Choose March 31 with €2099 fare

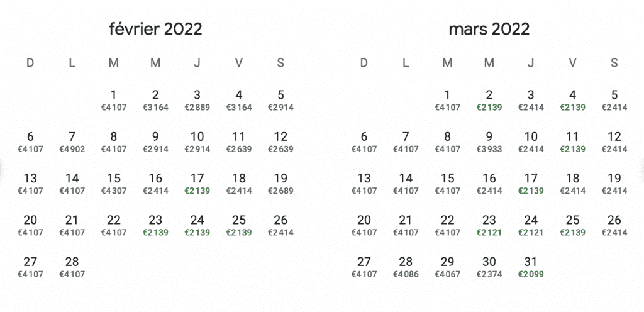pos(531,267)
